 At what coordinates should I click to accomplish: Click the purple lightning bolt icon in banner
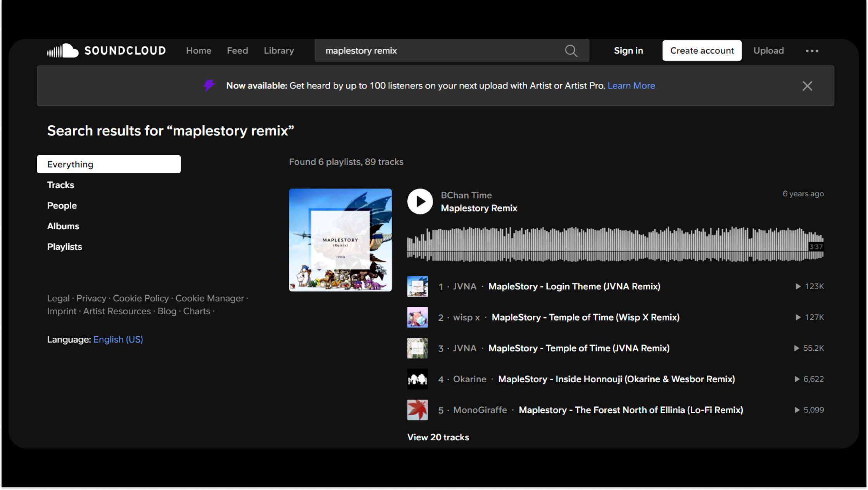pos(209,85)
